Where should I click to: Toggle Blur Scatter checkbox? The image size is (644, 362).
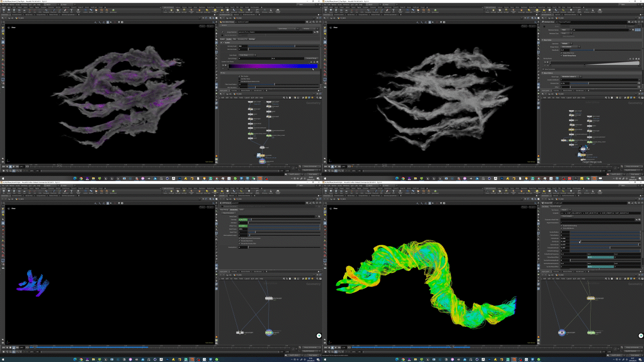tap(239, 76)
